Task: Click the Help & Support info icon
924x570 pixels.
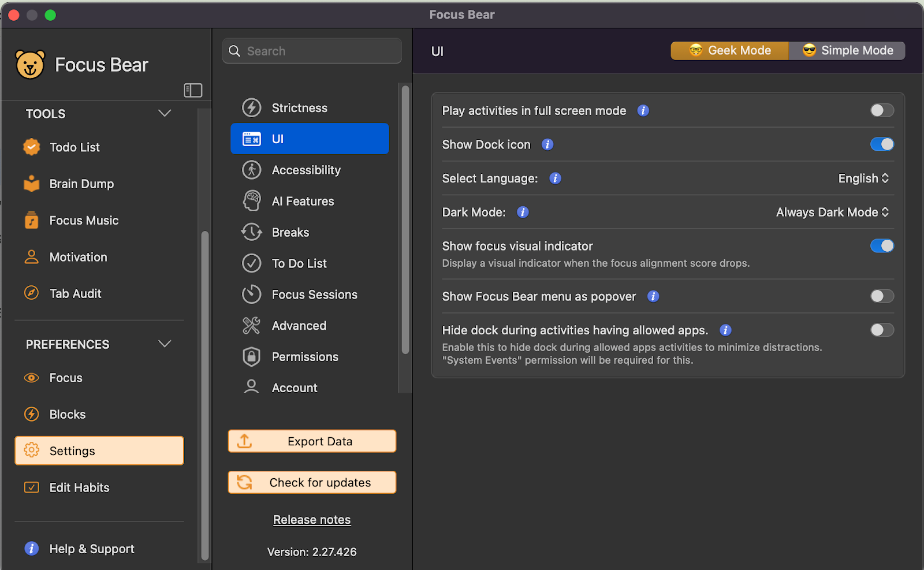Action: pyautogui.click(x=32, y=549)
